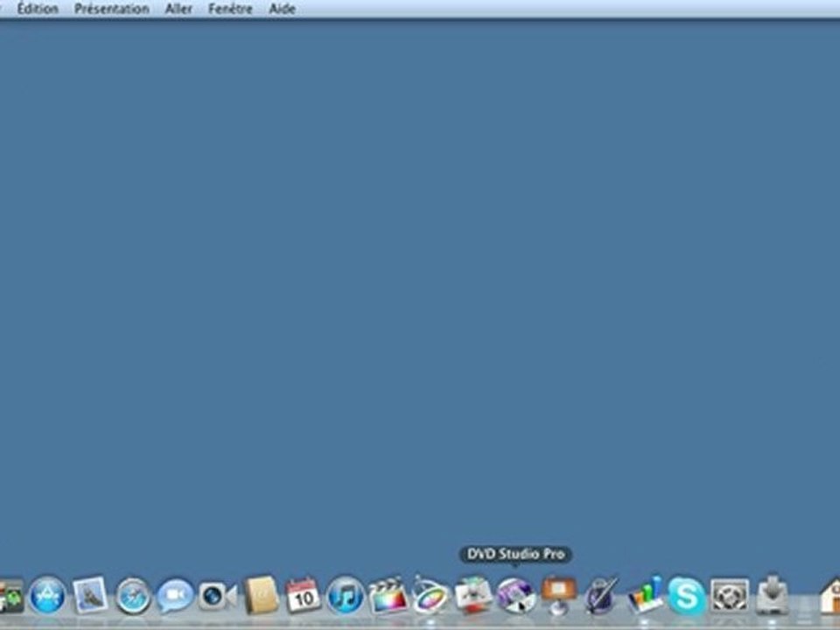Launch iTunes music note icon
The image size is (840, 630).
(346, 595)
